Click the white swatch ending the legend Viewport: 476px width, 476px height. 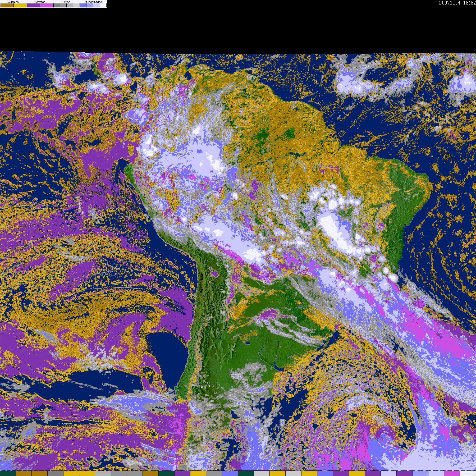click(103, 5)
